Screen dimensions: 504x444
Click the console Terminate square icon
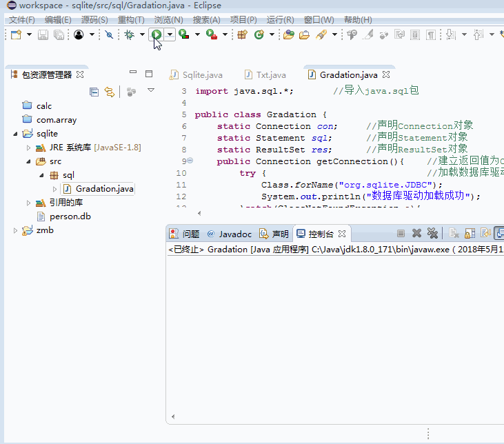[x=401, y=234]
